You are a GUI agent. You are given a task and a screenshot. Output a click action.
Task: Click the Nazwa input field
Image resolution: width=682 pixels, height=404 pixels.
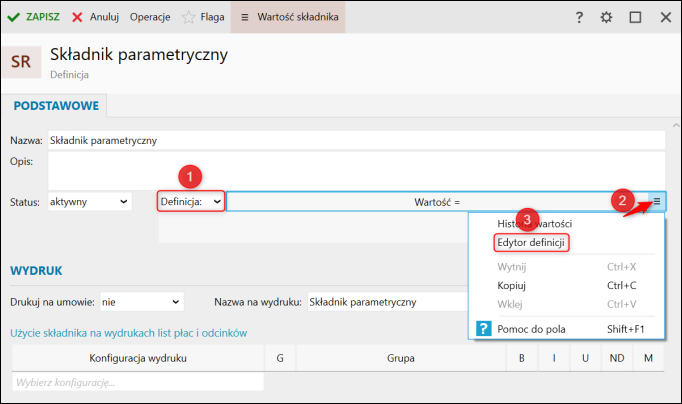pos(356,140)
